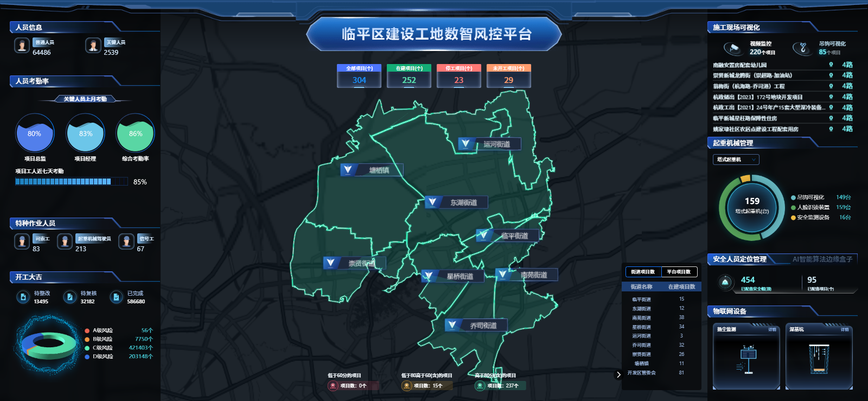
Task: Switch to 平台项目数 tab
Action: tap(679, 272)
